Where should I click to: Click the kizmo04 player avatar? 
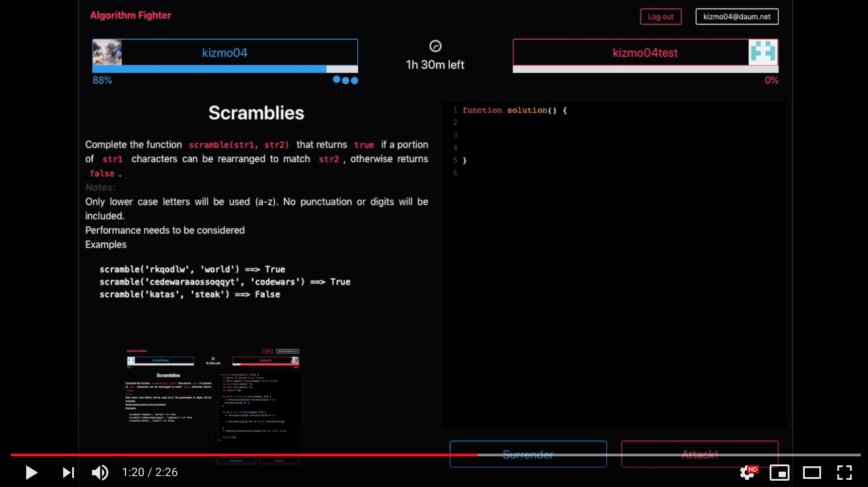click(x=107, y=52)
